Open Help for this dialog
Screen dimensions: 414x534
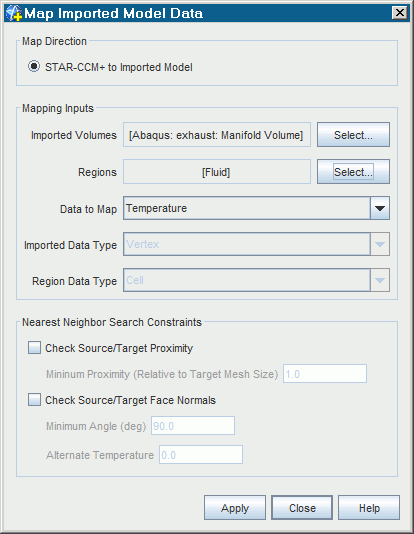(x=369, y=507)
